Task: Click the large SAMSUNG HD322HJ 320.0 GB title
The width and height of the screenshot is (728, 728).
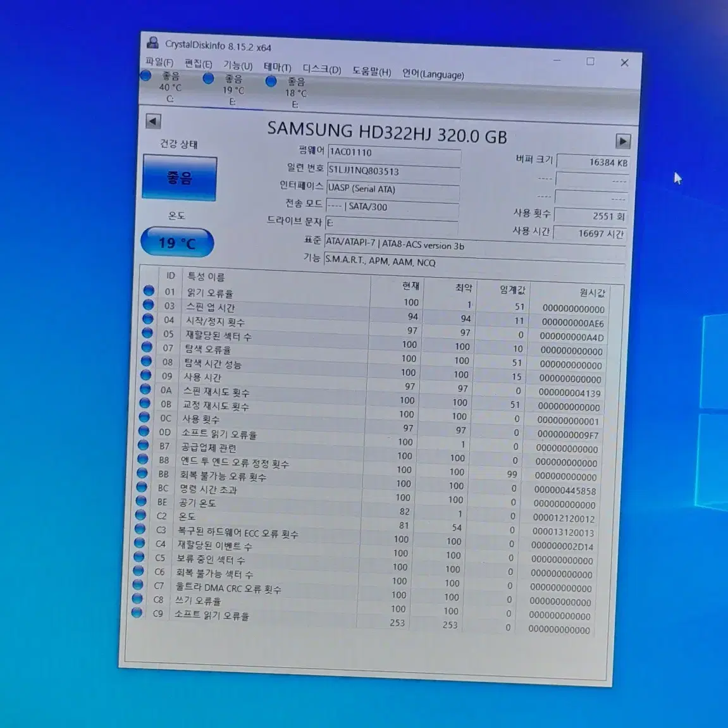Action: 386,132
